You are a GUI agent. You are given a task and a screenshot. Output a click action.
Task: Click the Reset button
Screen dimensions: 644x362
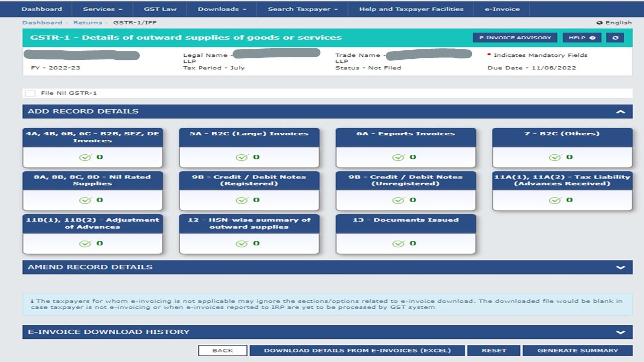click(x=494, y=350)
